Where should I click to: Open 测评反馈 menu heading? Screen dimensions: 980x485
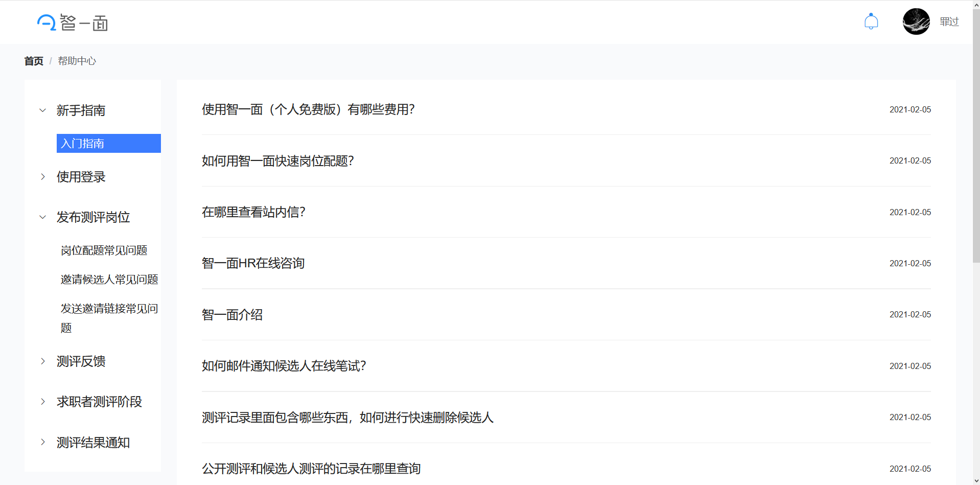[81, 361]
